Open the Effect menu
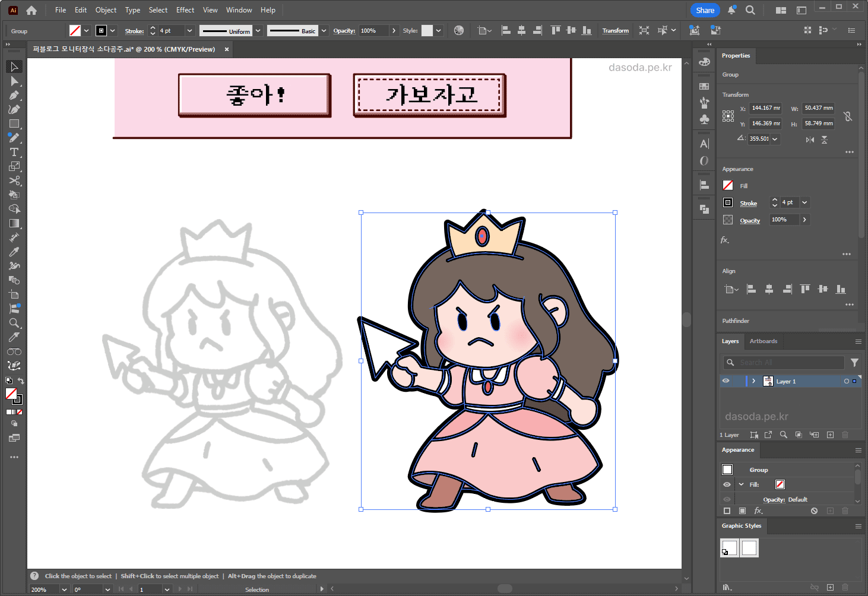This screenshot has height=596, width=868. (185, 10)
